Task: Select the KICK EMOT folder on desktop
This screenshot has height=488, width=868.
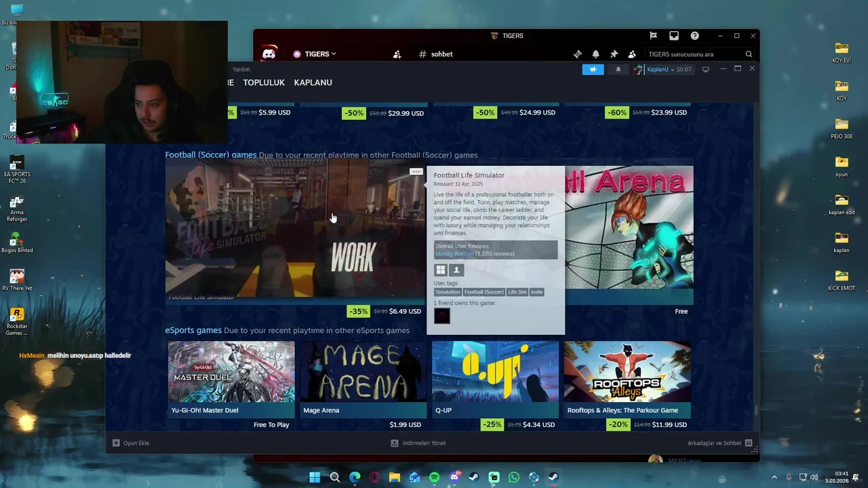Action: click(842, 280)
